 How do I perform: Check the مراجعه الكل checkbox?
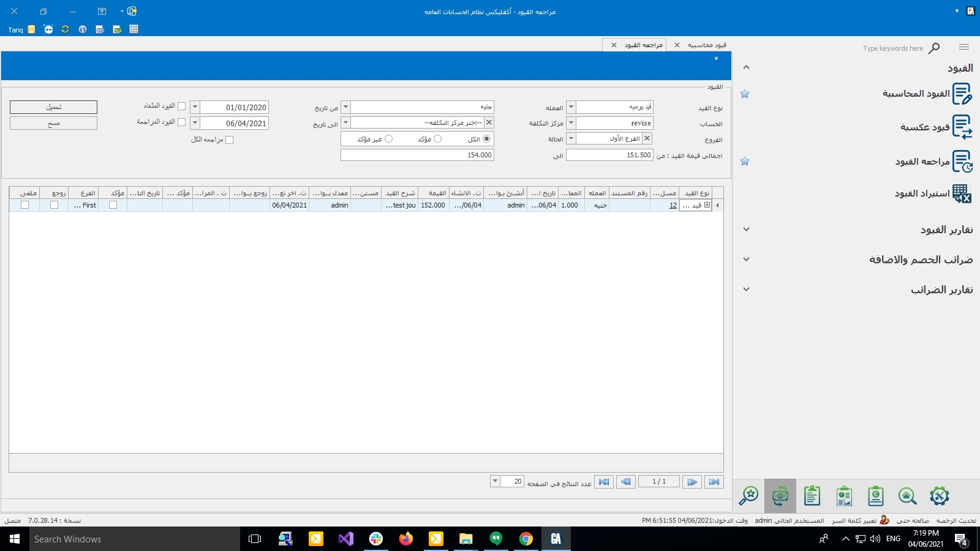pyautogui.click(x=229, y=140)
